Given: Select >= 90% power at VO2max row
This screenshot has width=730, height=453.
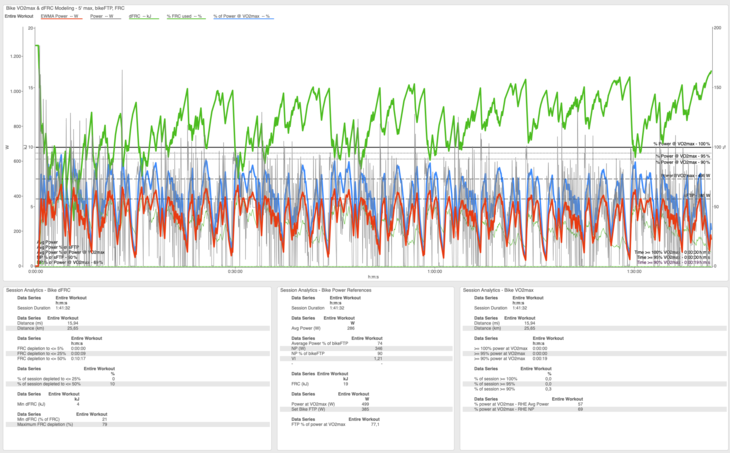Looking at the screenshot, I should pos(595,359).
